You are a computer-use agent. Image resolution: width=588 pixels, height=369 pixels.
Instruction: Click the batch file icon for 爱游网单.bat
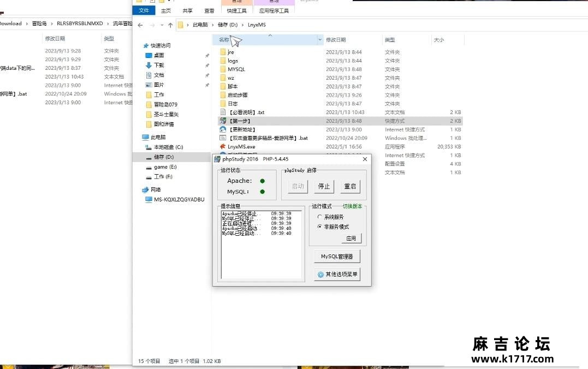223,138
